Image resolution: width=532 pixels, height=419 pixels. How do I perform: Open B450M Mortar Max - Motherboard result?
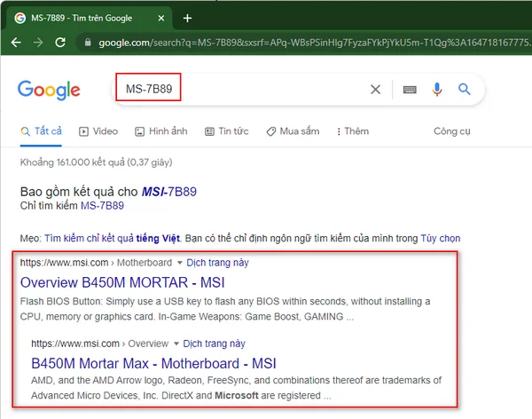click(x=153, y=363)
